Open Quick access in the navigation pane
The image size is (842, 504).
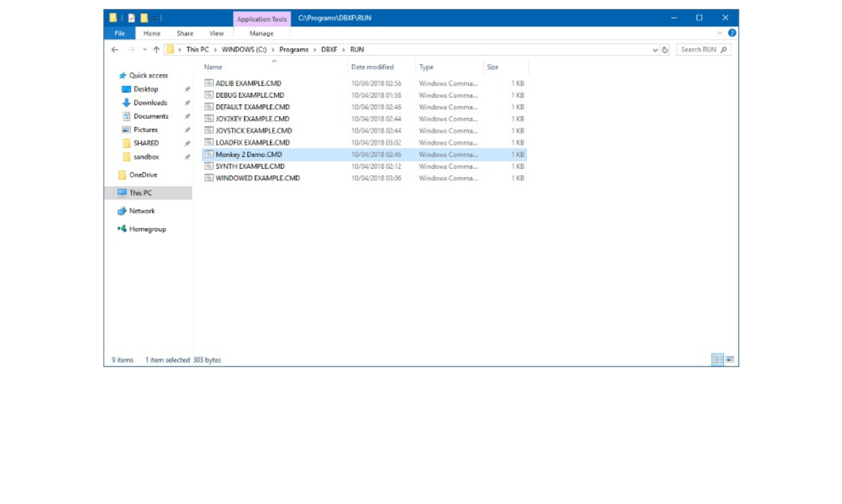[148, 76]
